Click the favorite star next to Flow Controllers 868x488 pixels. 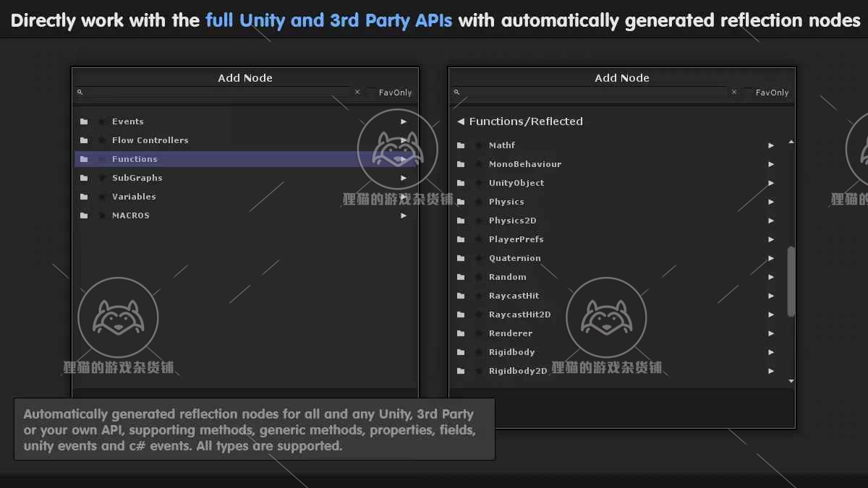[102, 140]
